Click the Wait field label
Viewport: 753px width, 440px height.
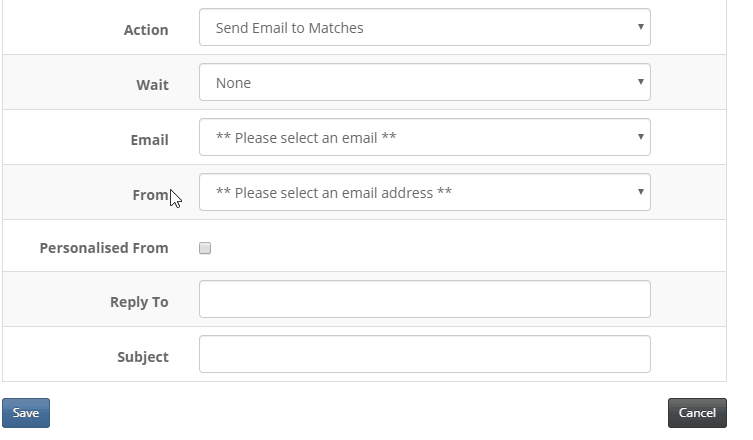point(152,85)
